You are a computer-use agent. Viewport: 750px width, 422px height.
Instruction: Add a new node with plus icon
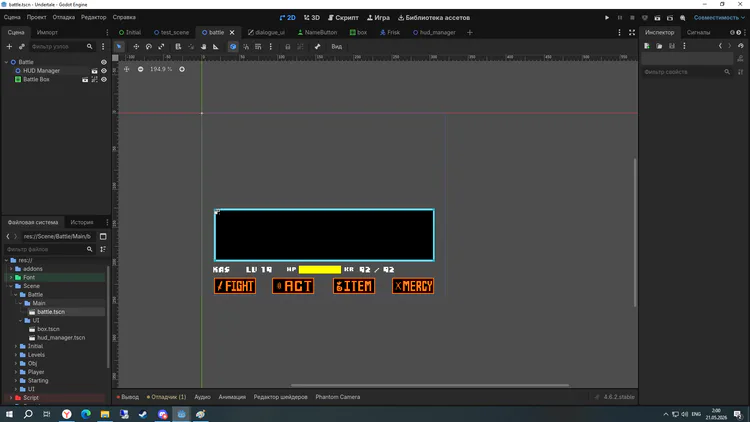point(9,46)
